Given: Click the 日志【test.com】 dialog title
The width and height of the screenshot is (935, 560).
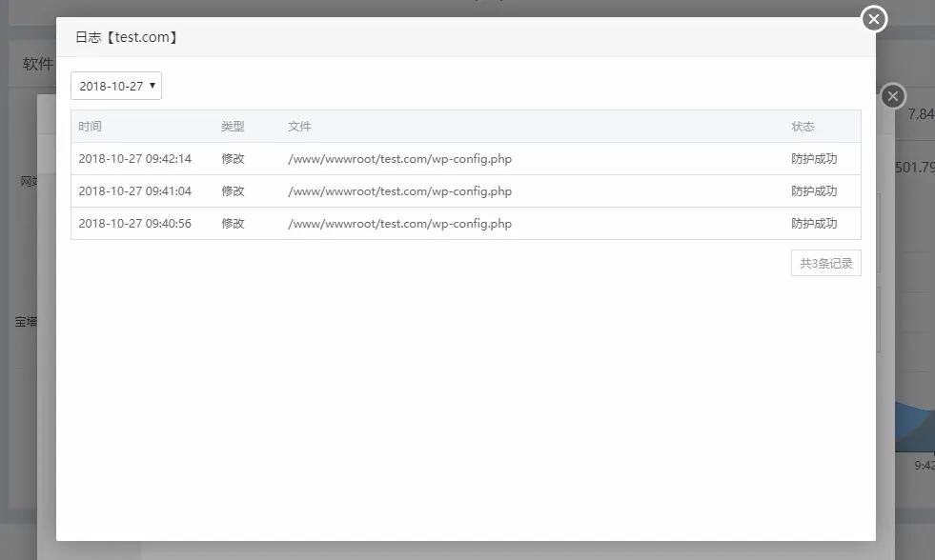Looking at the screenshot, I should [128, 37].
